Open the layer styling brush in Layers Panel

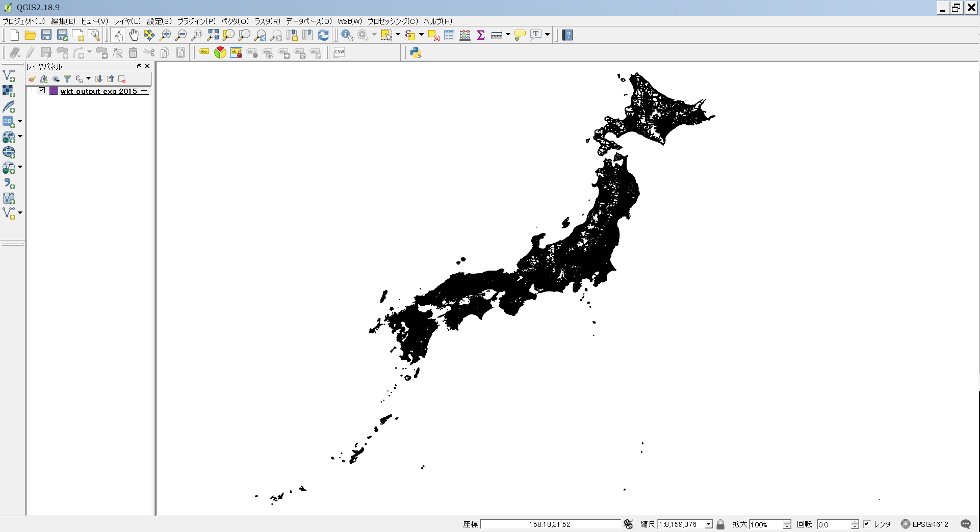(x=32, y=79)
